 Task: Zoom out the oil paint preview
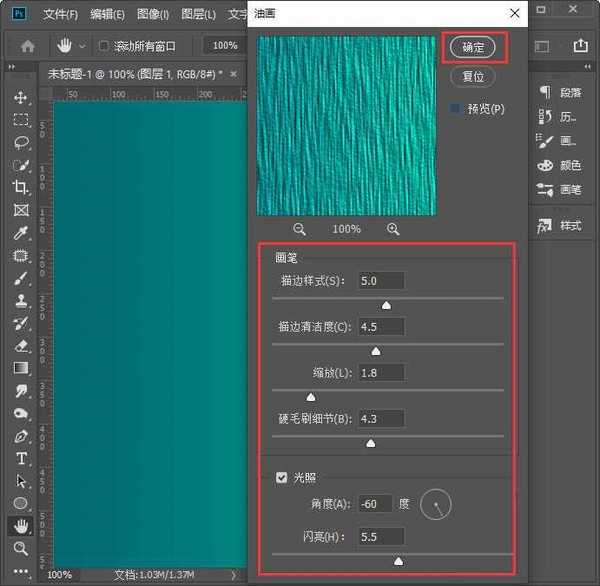299,229
